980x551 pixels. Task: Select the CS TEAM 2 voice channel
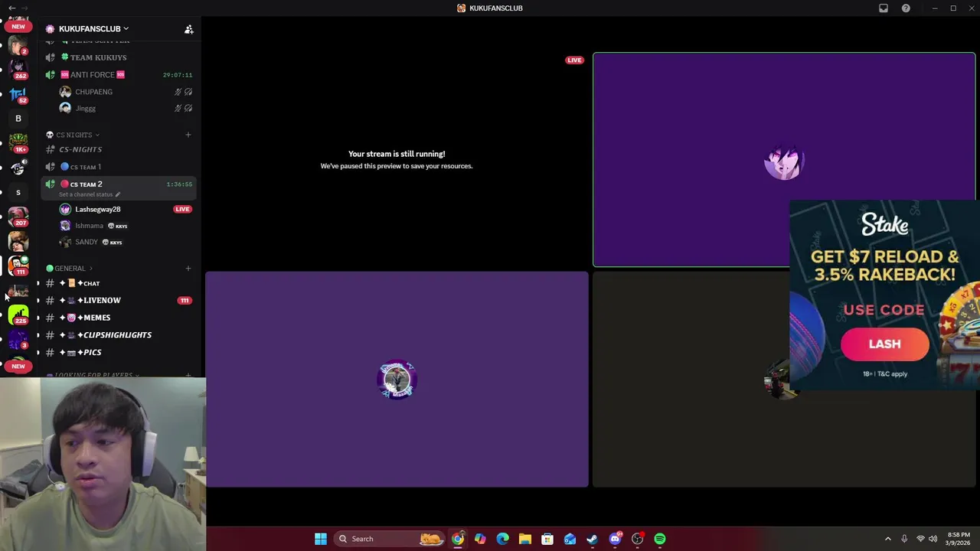coord(86,184)
